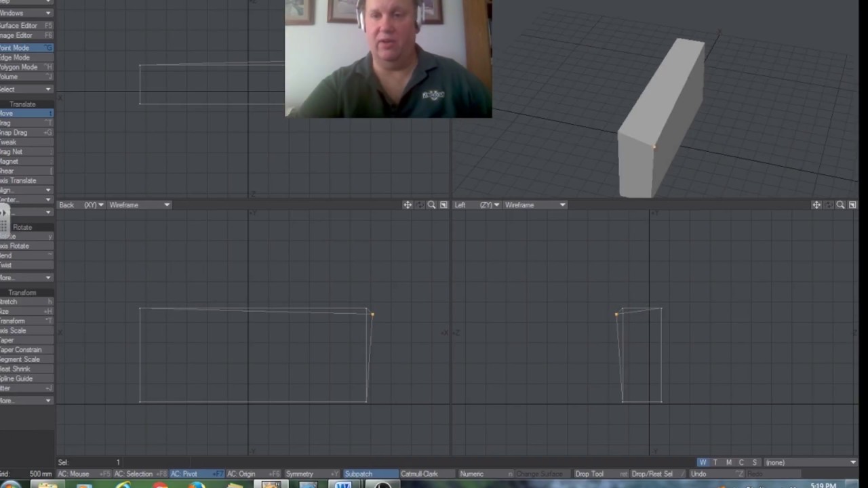Click the selected orange point in Back viewport
This screenshot has height=488, width=868.
coord(372,314)
